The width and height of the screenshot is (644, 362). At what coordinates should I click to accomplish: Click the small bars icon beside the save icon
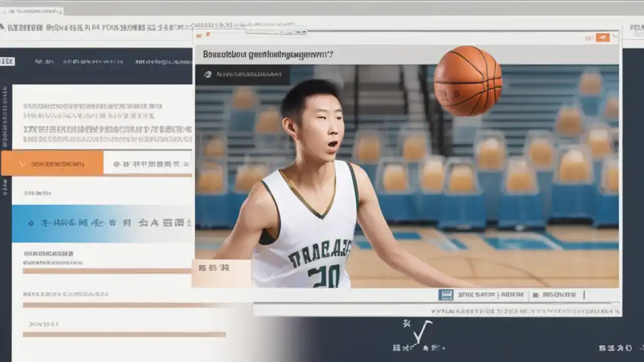pos(534,294)
